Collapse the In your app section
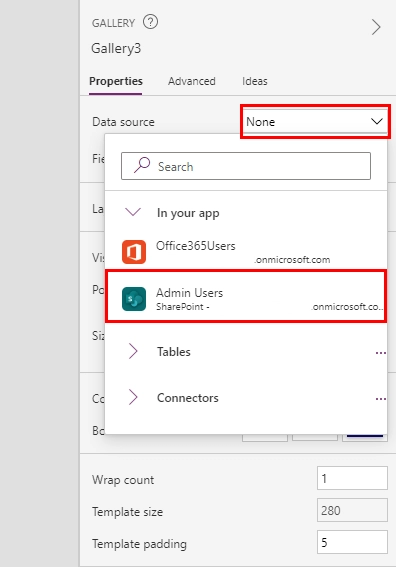The image size is (396, 567). coord(133,212)
